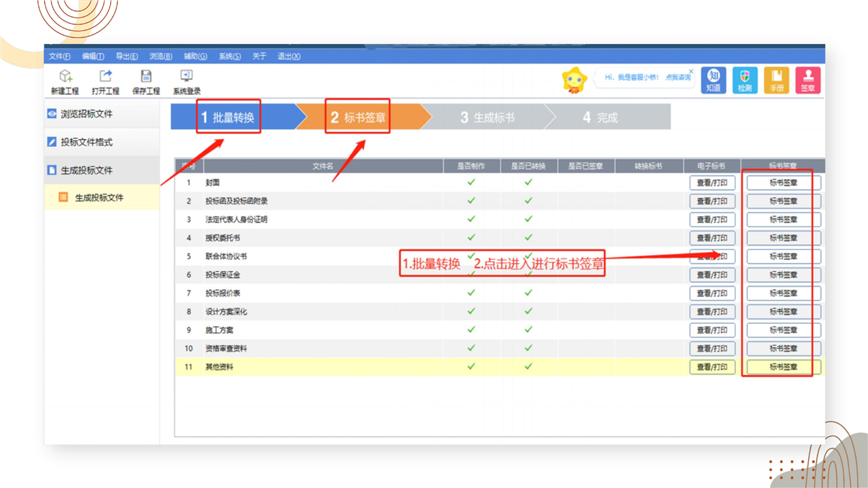Screen dimensions: 868x488
Task: Save project using the 保存工程 icon
Action: (x=146, y=81)
